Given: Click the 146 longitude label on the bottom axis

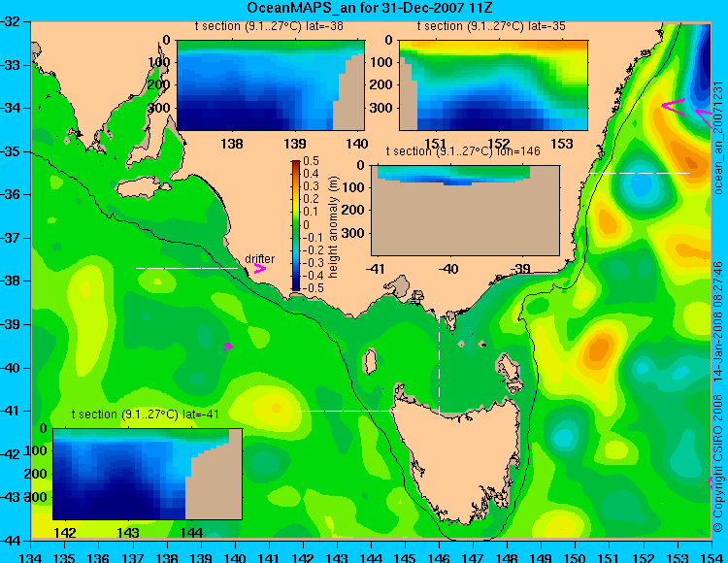Looking at the screenshot, I should pos(439,557).
